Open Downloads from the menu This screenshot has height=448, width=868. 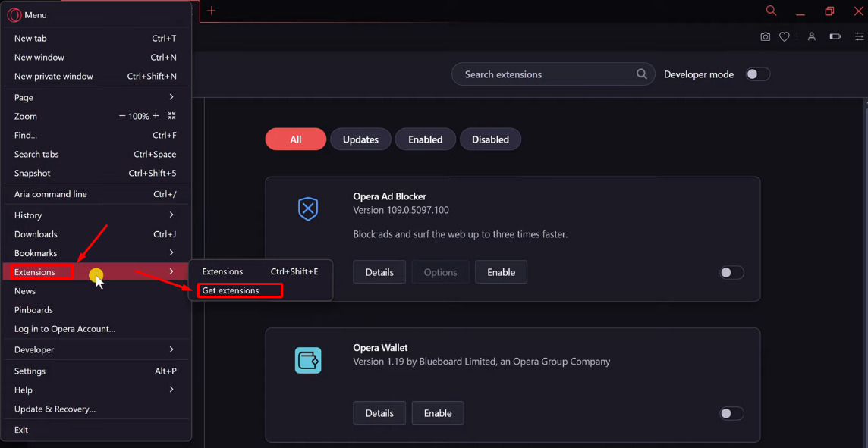(96, 234)
